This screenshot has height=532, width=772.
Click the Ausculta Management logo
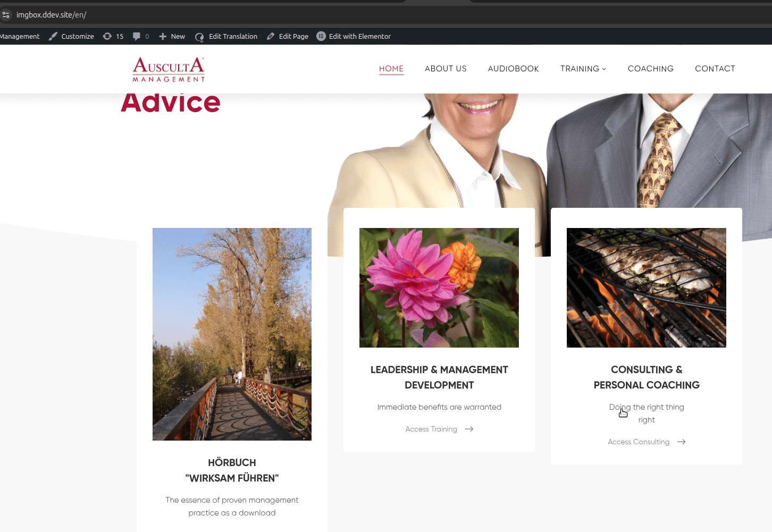pyautogui.click(x=169, y=70)
